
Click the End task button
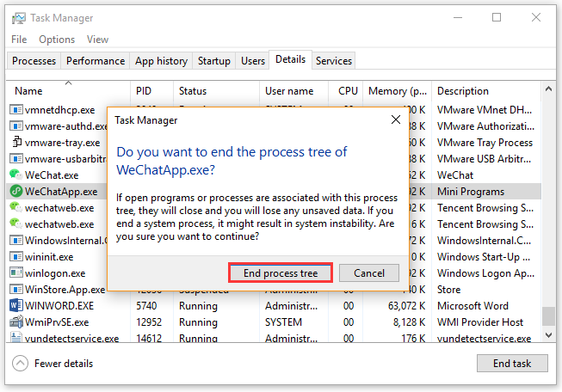point(512,364)
